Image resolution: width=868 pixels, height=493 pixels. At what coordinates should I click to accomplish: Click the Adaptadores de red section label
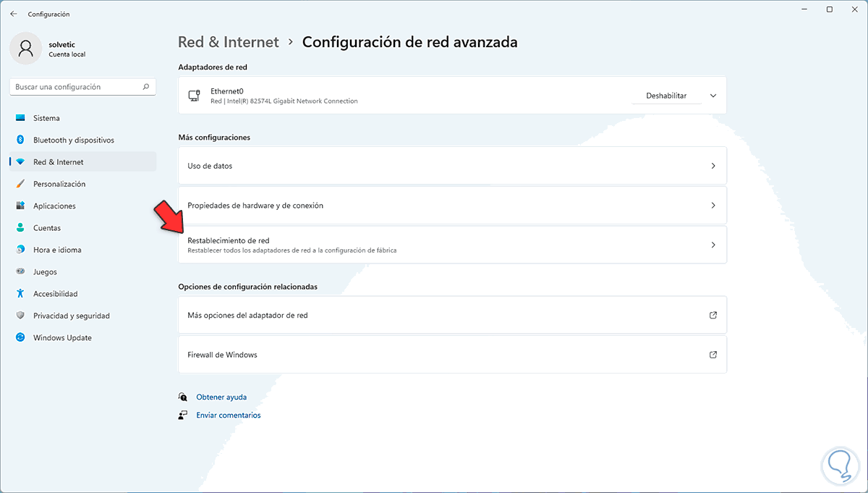(213, 67)
